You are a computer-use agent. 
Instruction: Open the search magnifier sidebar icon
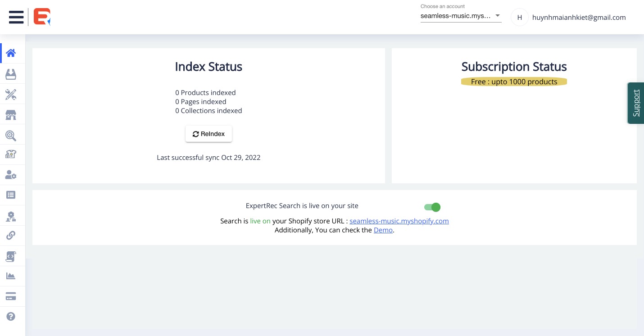point(11,135)
